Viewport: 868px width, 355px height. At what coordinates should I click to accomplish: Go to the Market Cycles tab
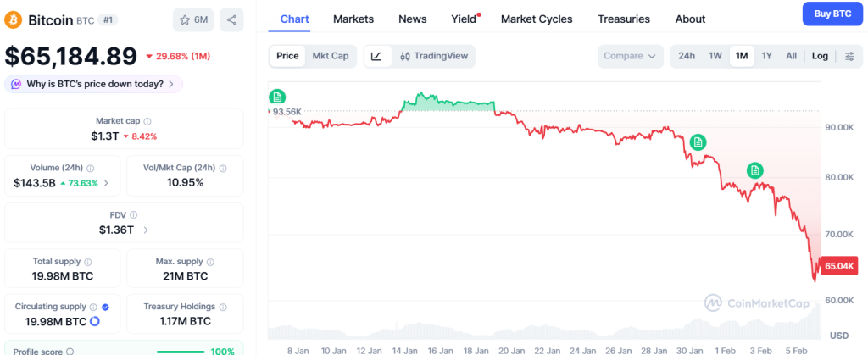[x=536, y=19]
